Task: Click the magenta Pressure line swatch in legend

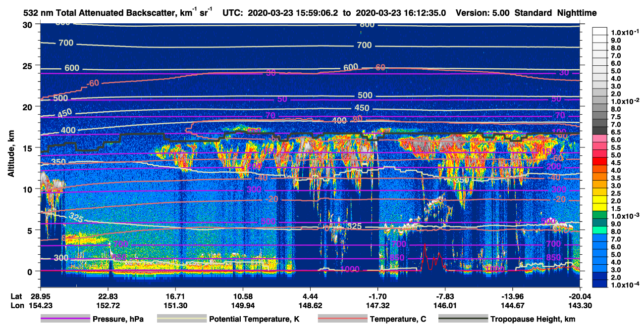Action: pyautogui.click(x=65, y=319)
